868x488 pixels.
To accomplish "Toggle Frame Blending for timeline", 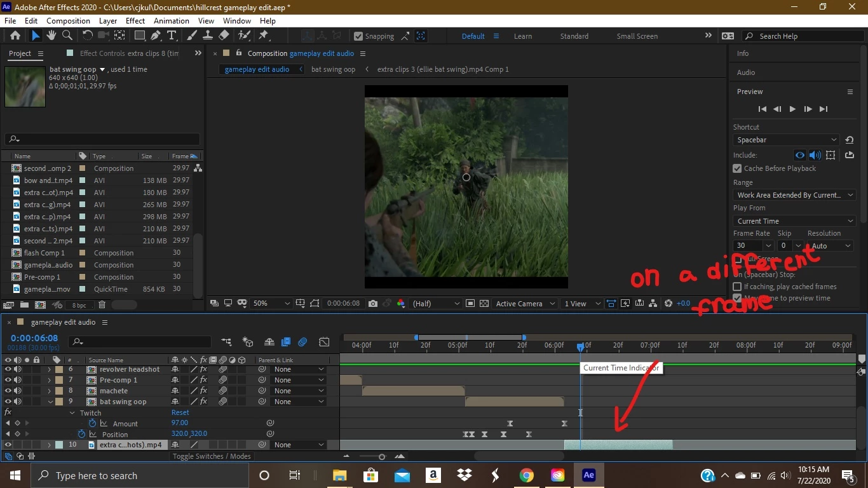I will pos(286,342).
